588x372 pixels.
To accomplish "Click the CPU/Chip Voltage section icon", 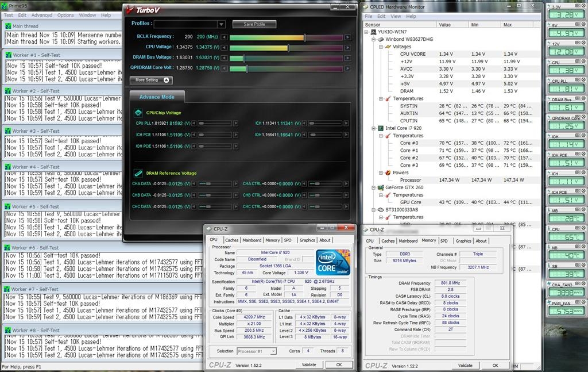I will [x=138, y=113].
